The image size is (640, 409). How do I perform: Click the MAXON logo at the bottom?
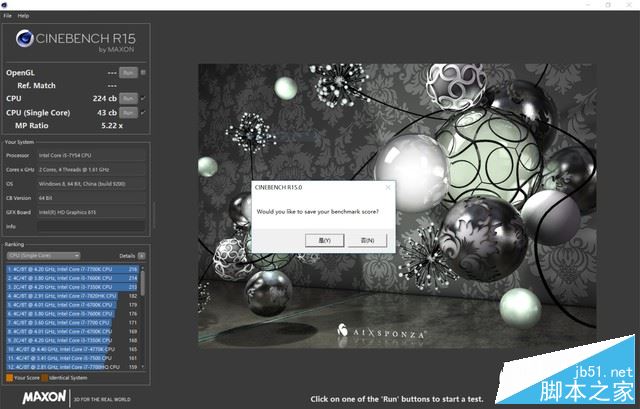(44, 397)
